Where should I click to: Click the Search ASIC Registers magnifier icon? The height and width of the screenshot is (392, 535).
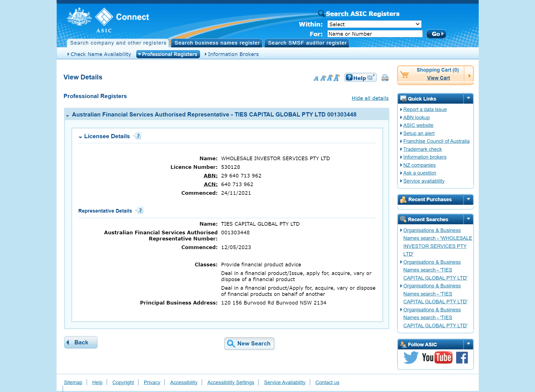coord(321,13)
